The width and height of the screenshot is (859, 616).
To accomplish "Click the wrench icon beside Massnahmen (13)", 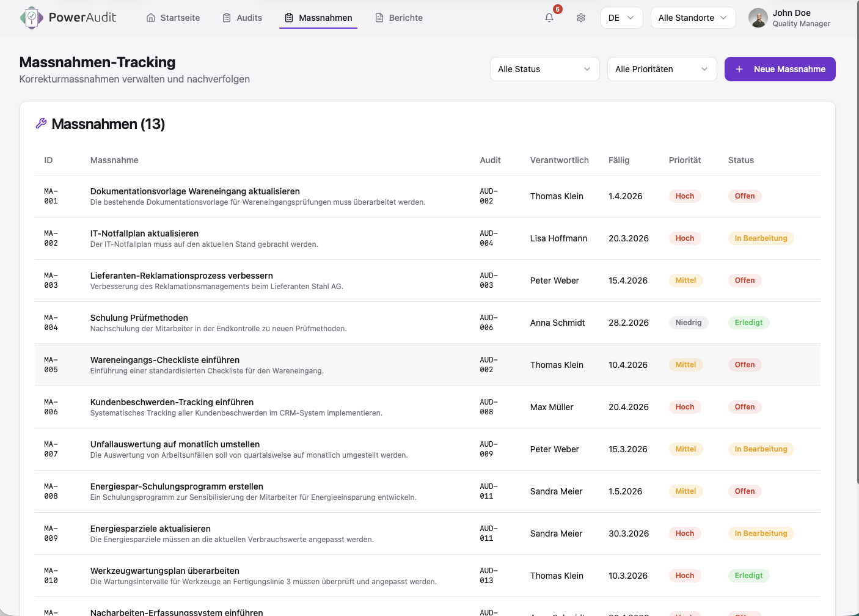I will click(x=41, y=123).
